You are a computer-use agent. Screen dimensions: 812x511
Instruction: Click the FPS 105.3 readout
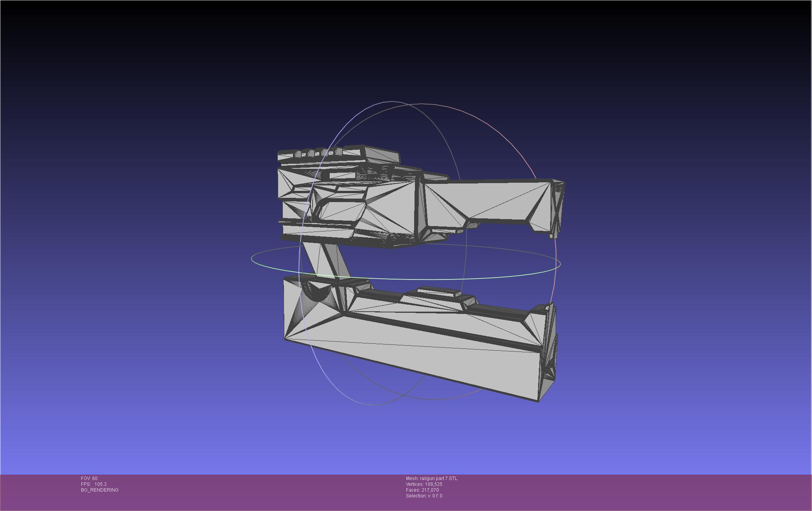94,484
